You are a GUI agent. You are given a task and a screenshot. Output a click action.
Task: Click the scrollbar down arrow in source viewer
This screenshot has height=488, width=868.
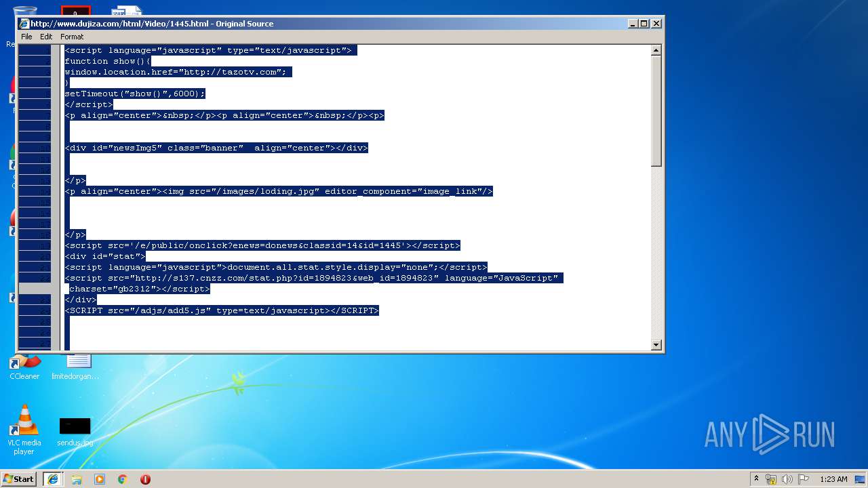pyautogui.click(x=656, y=345)
